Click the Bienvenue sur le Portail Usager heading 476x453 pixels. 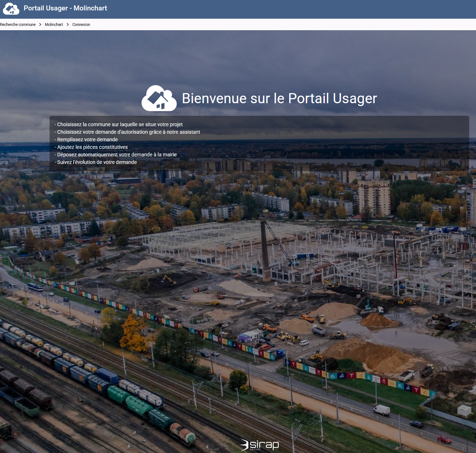tap(279, 99)
